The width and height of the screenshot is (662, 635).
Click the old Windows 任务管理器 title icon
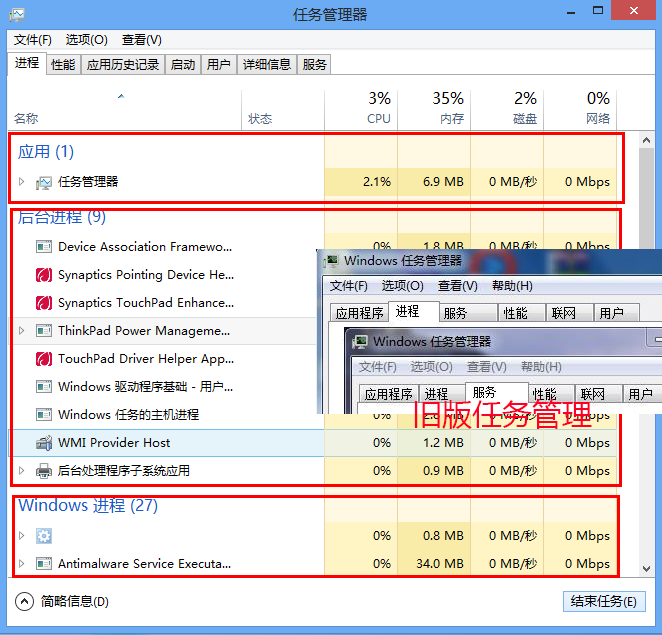331,261
